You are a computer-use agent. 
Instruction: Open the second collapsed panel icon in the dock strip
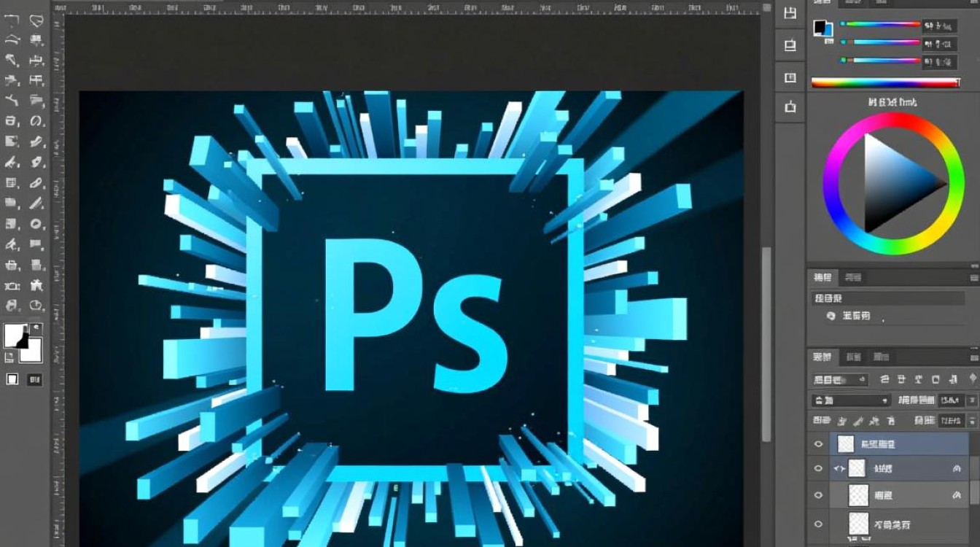pos(790,45)
